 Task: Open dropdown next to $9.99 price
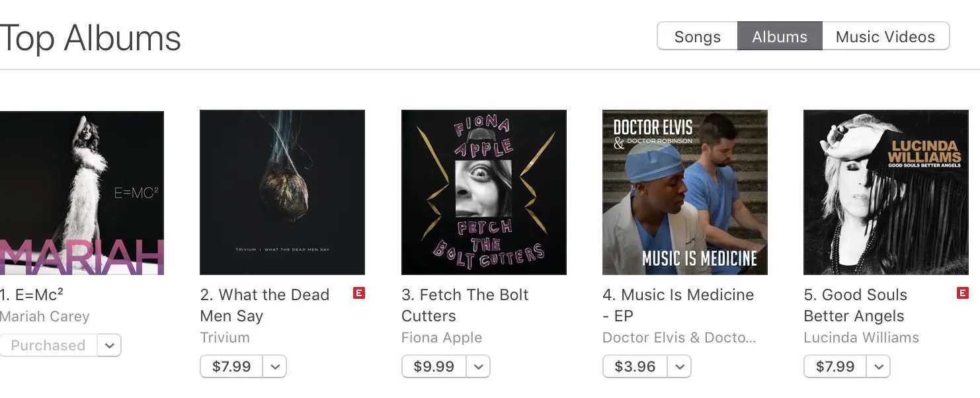coord(479,366)
